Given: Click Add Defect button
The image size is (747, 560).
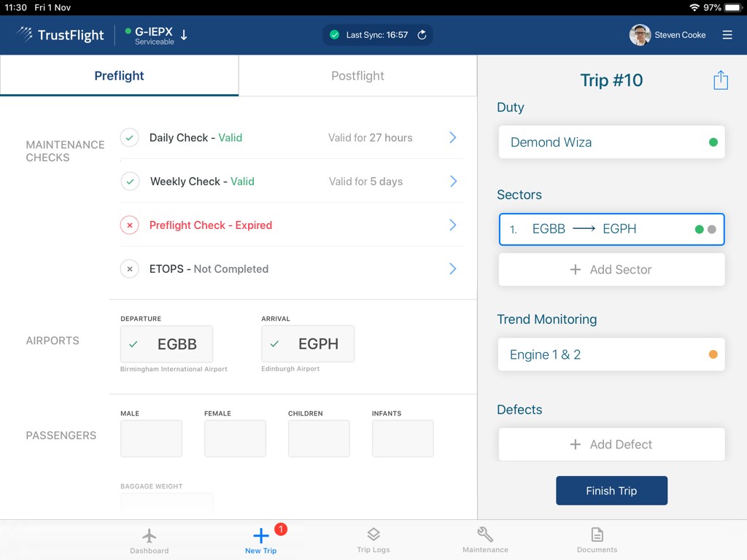Looking at the screenshot, I should click(x=612, y=444).
